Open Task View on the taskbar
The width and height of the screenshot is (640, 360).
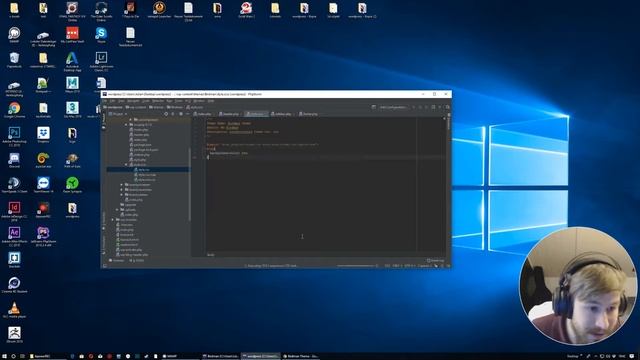22,356
